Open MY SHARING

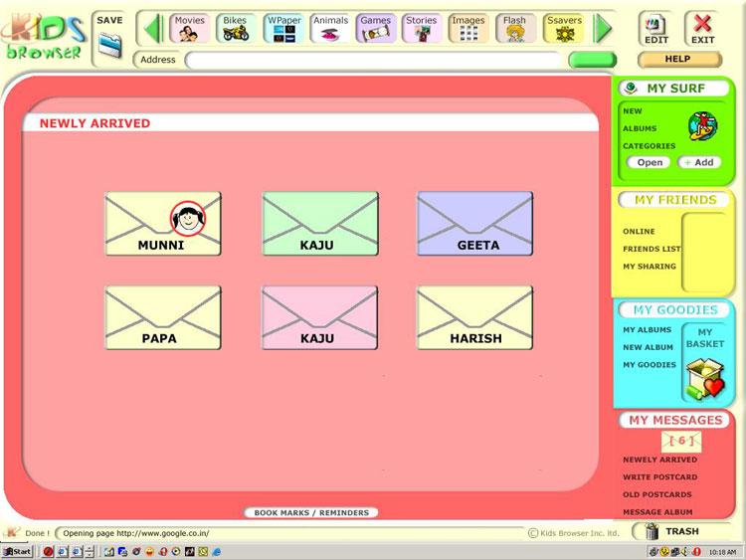pos(650,267)
